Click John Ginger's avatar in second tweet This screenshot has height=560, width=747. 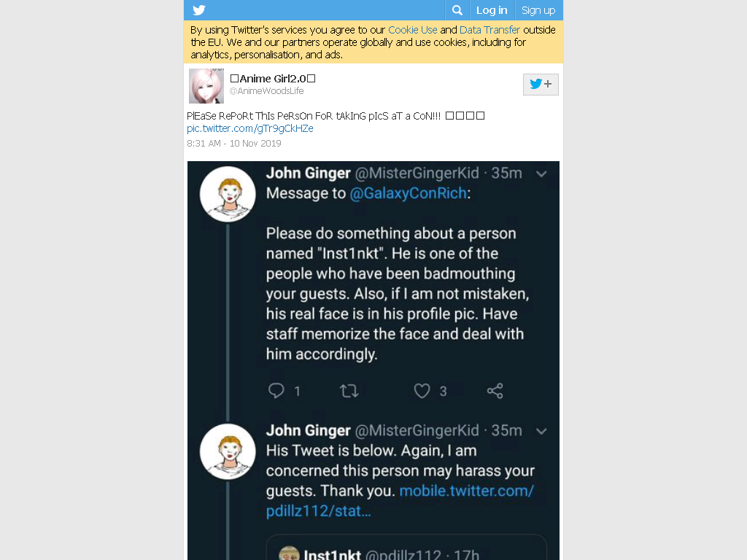click(x=228, y=451)
